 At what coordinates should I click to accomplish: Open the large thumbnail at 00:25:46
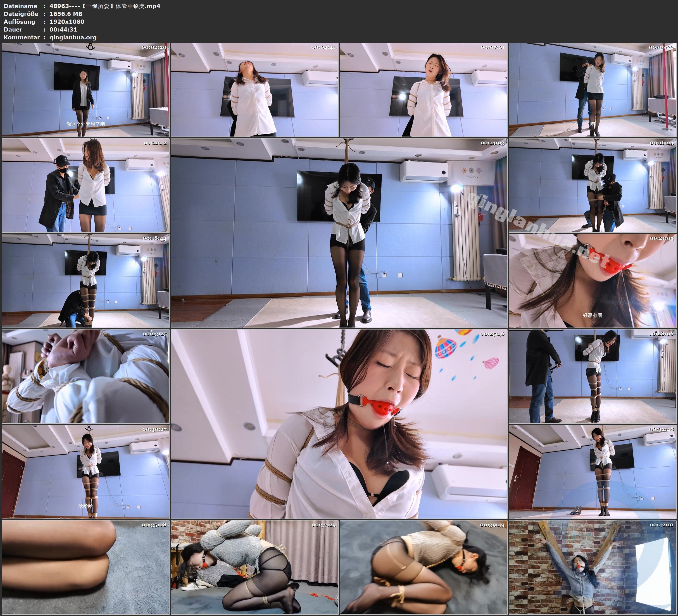339,424
